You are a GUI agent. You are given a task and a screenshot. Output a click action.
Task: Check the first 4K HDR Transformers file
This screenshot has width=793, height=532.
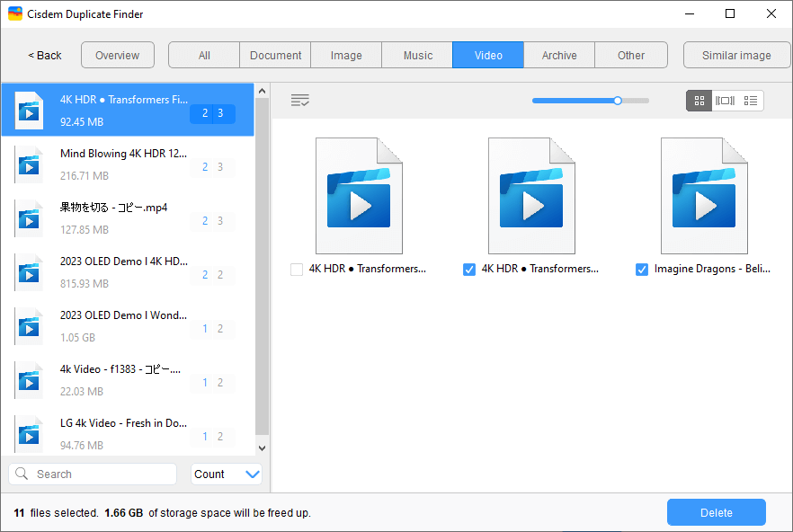(297, 269)
